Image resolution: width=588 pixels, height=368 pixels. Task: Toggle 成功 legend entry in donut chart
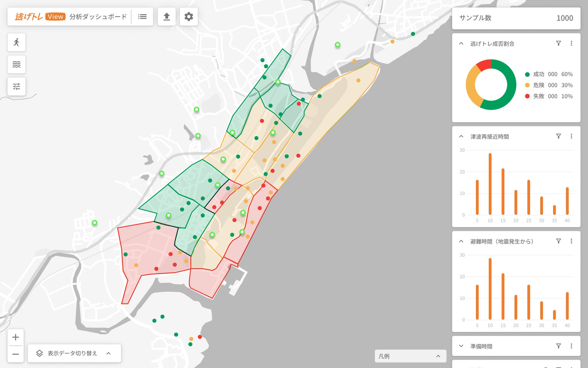coord(539,74)
